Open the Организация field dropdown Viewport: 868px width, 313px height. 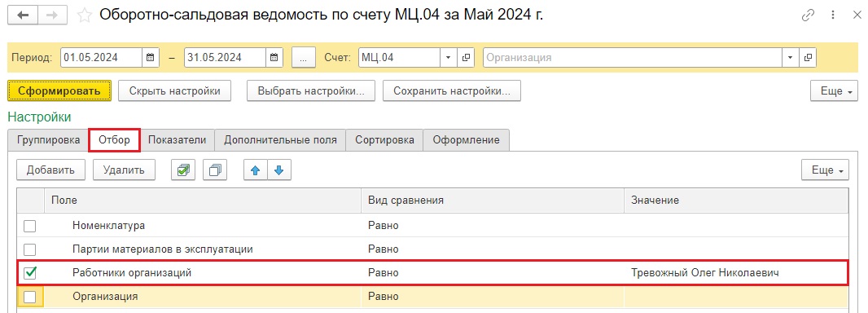click(790, 57)
